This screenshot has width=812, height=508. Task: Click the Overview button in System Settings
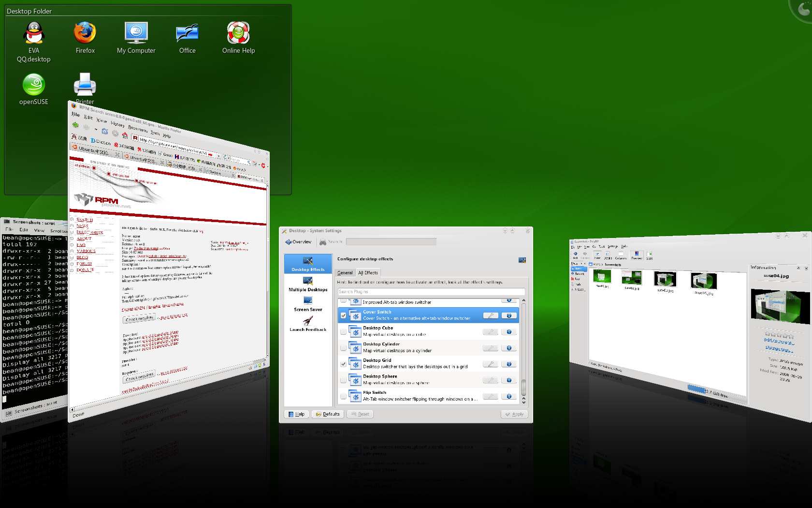tap(299, 241)
